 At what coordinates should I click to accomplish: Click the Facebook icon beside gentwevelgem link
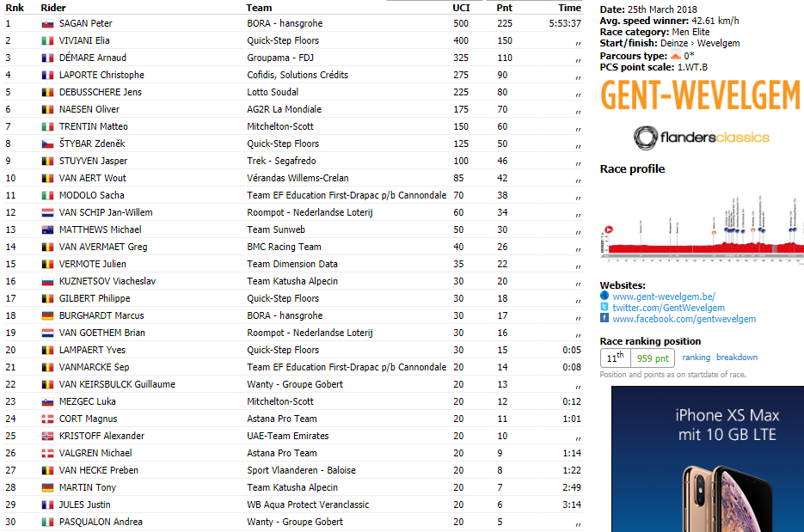[605, 318]
